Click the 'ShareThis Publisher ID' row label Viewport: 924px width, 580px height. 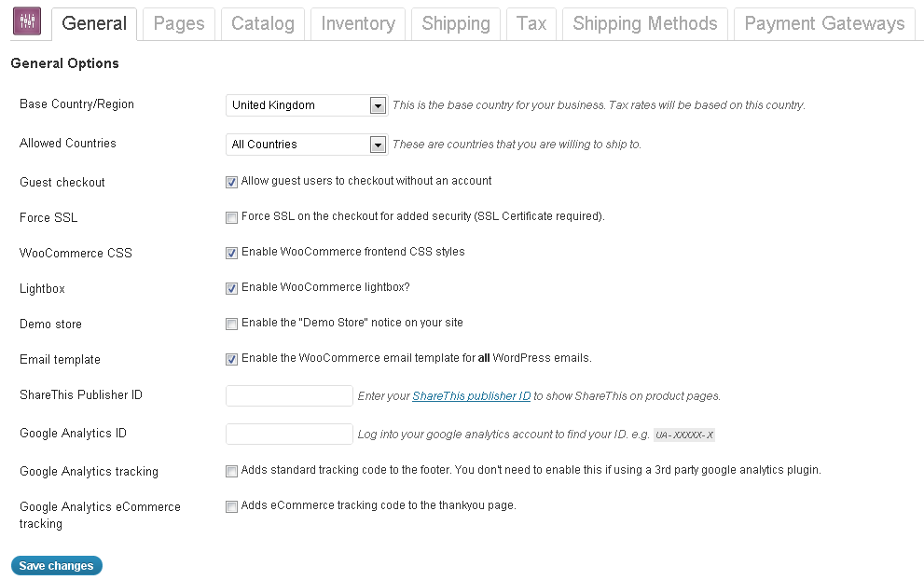(x=81, y=395)
